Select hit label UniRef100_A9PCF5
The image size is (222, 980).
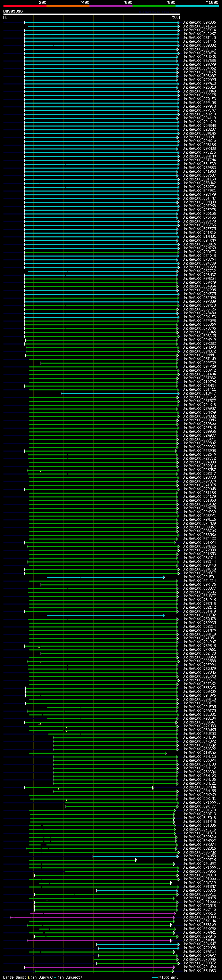(x=199, y=95)
